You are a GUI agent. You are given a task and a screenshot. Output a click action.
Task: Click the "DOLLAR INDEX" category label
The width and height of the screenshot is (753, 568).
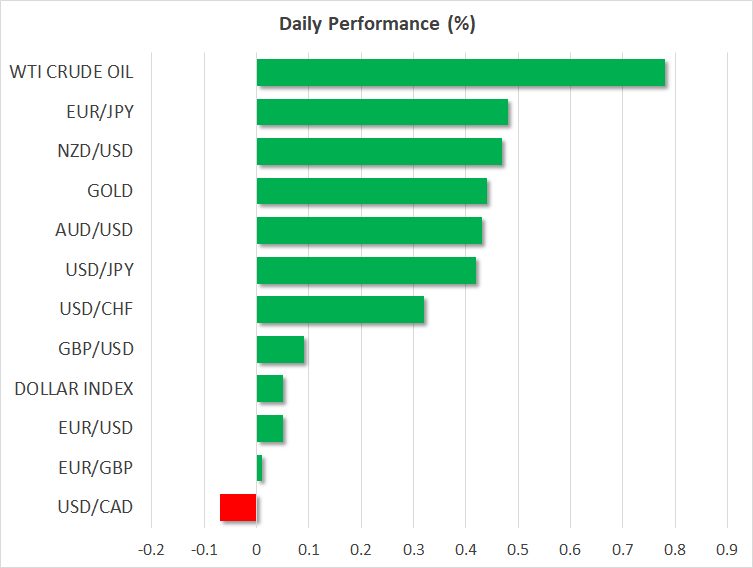74,389
